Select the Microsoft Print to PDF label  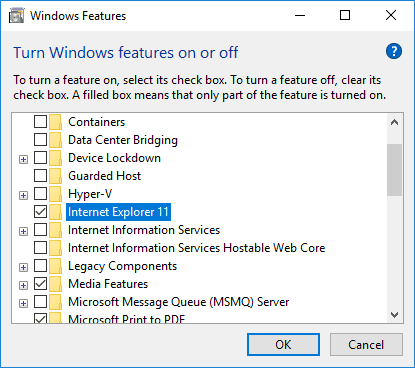pyautogui.click(x=126, y=319)
